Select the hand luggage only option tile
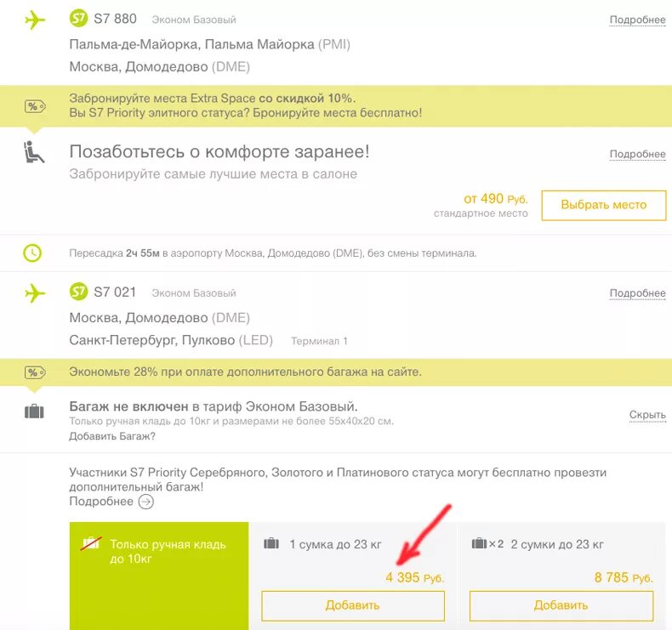Image resolution: width=672 pixels, height=630 pixels. click(159, 576)
